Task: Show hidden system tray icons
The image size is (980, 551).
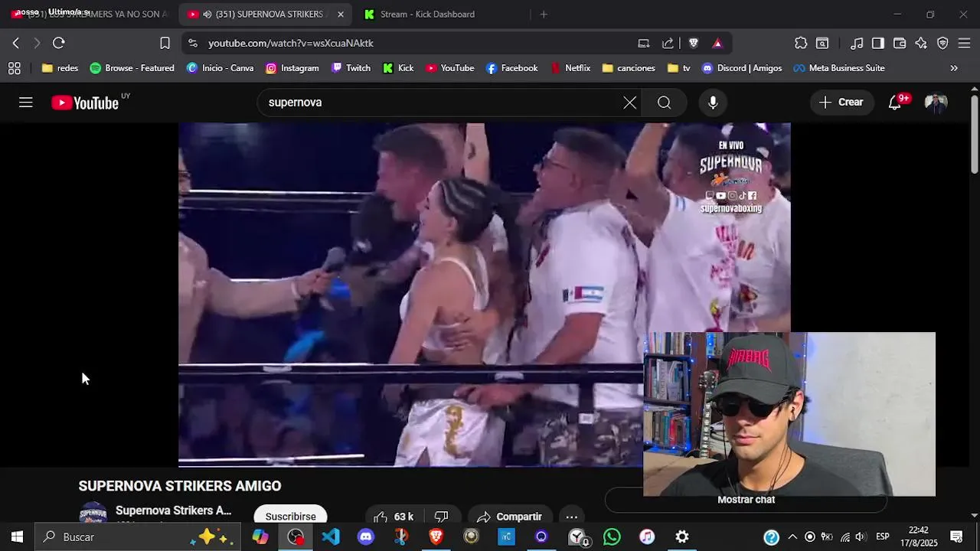Action: (792, 537)
